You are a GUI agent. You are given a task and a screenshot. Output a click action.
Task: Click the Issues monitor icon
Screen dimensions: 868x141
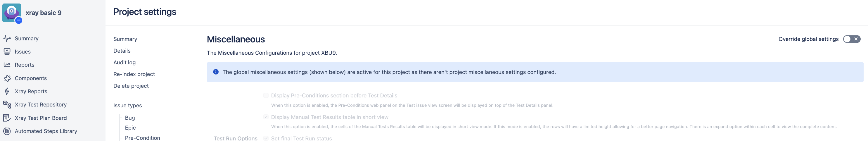click(7, 51)
